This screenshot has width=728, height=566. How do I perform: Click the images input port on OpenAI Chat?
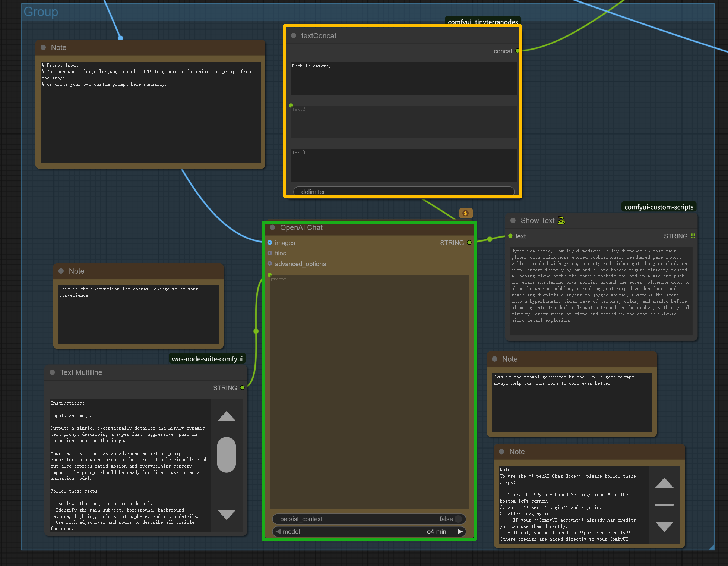tap(270, 243)
